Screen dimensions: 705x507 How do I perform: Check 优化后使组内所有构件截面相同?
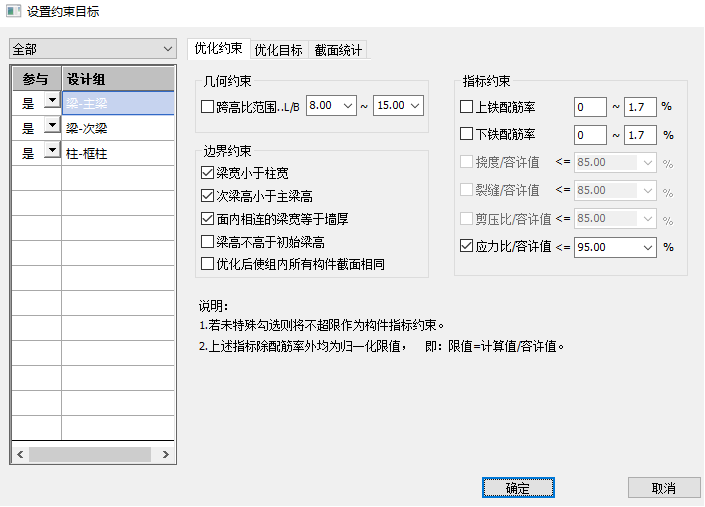[208, 264]
